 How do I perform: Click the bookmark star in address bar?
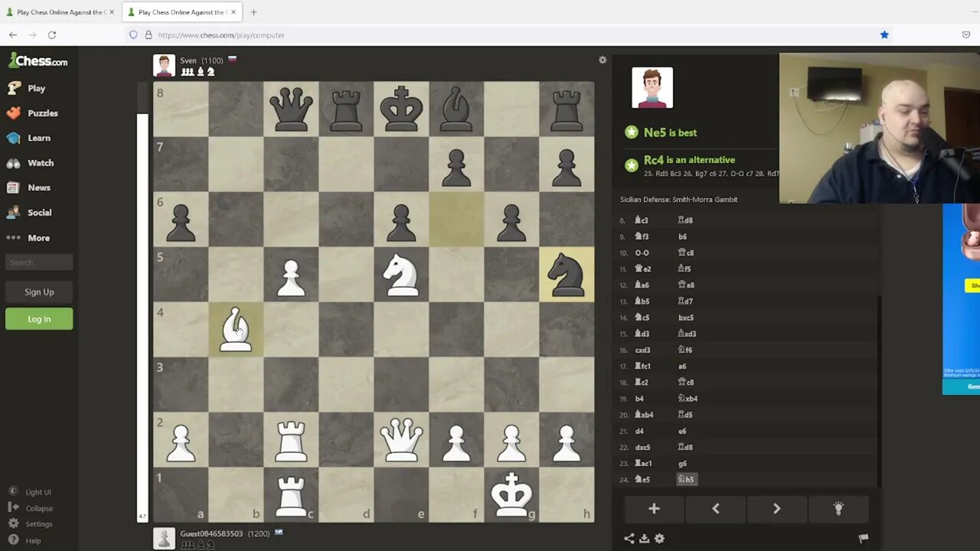884,34
